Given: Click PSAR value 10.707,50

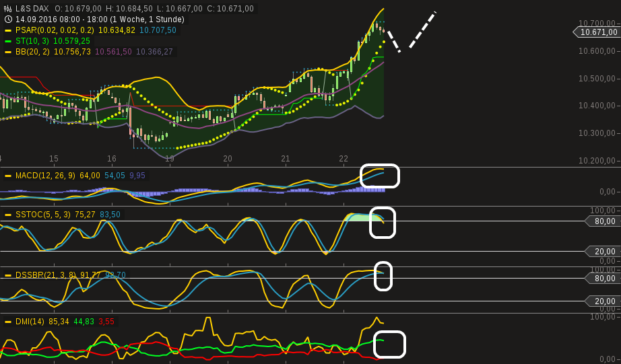Looking at the screenshot, I should pos(158,30).
